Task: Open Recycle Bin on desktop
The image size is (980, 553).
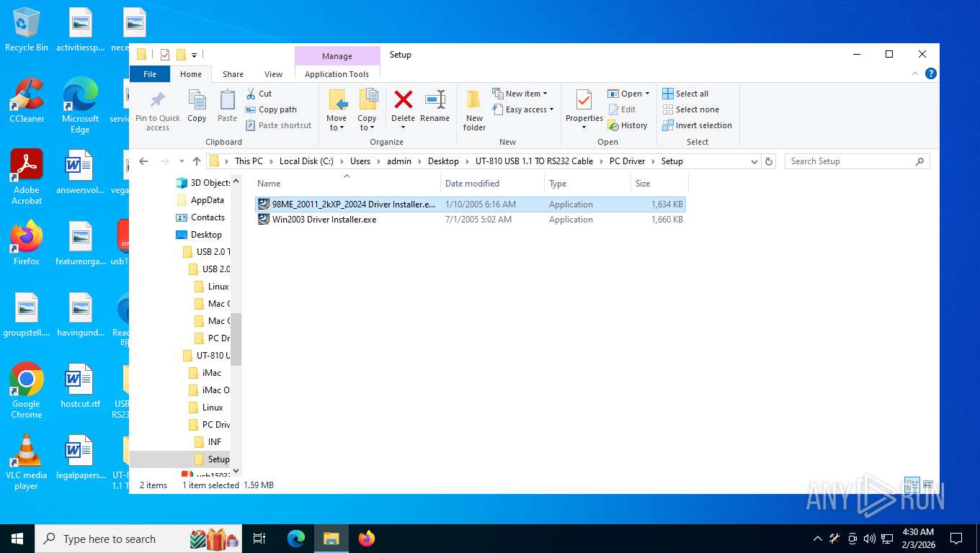Action: point(27,30)
